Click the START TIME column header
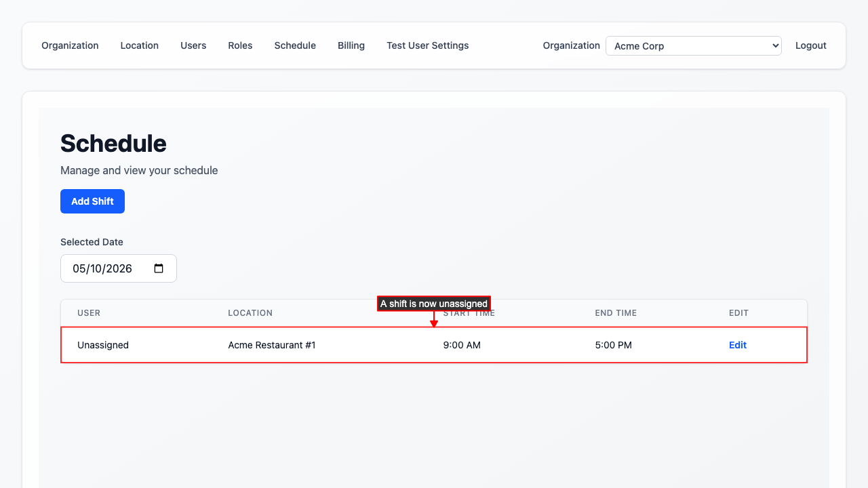 point(469,312)
